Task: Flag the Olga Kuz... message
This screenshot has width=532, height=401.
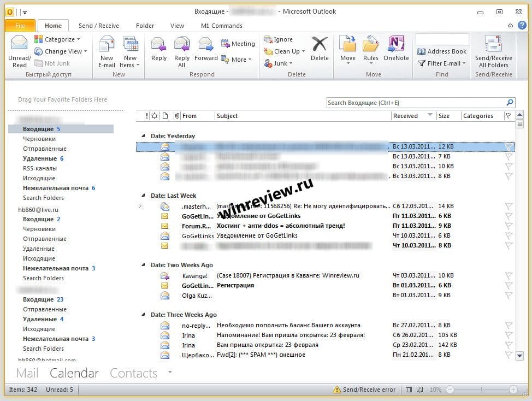Action: 509,295
